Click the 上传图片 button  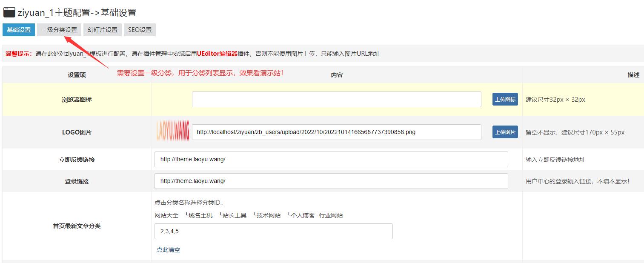click(x=505, y=132)
